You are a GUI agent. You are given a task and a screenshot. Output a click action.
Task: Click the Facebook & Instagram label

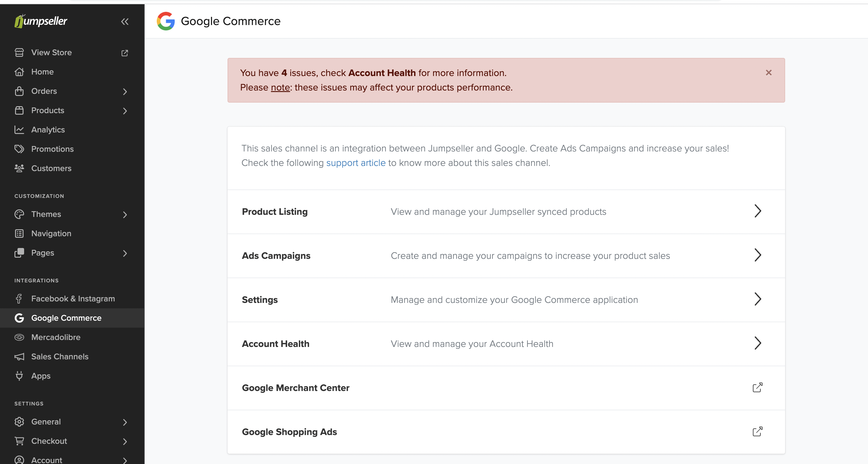click(73, 299)
